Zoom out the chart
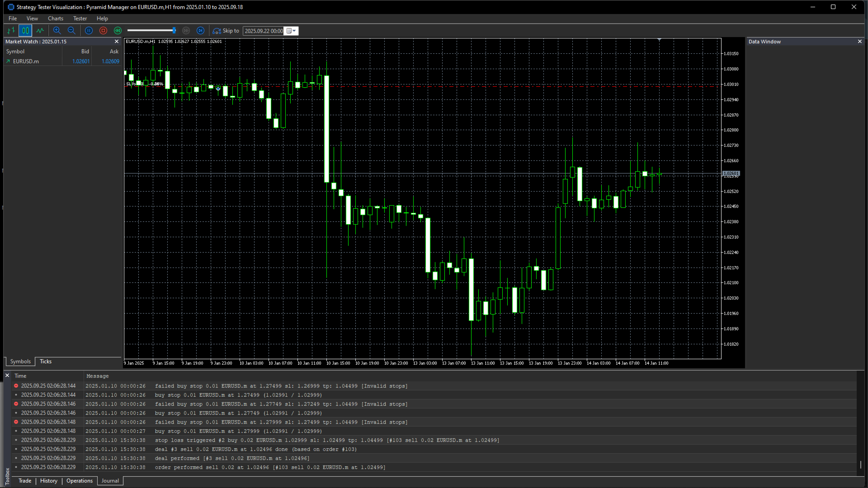This screenshot has height=488, width=868. 71,31
